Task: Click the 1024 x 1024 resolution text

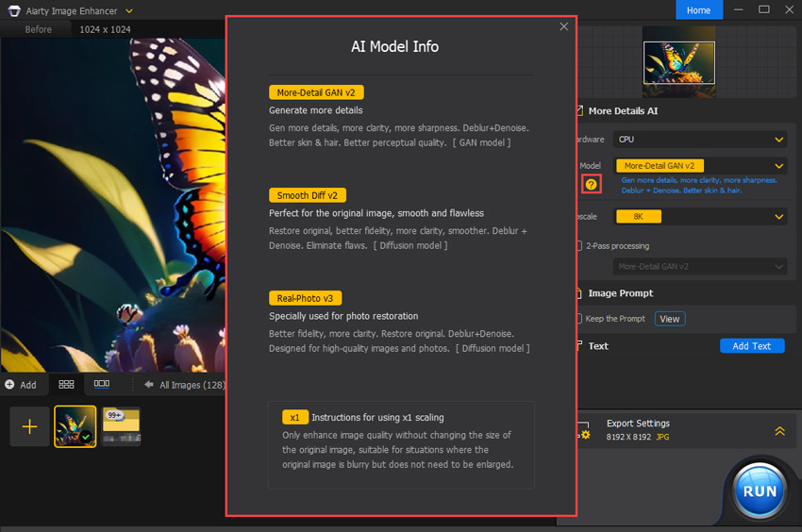Action: 105,29
